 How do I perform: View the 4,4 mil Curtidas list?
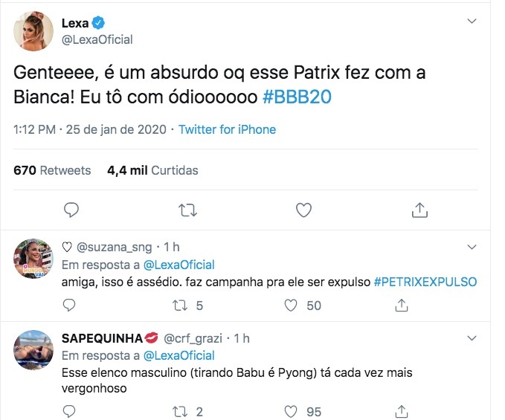point(152,170)
